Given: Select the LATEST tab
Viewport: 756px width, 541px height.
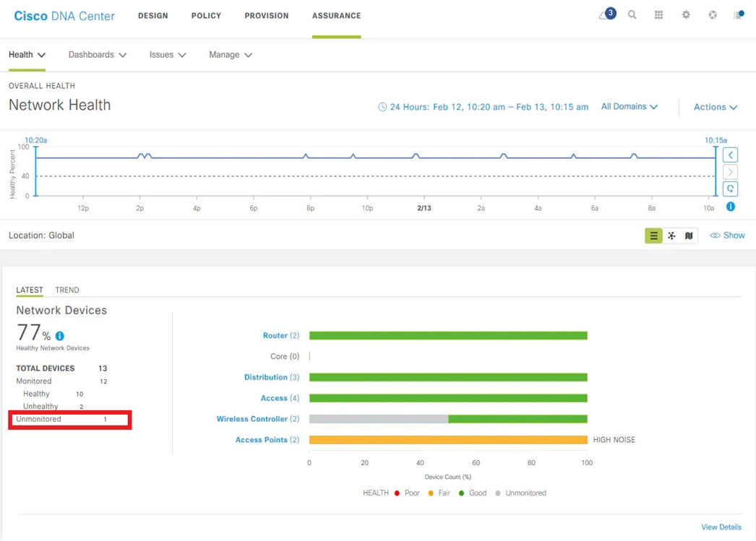Looking at the screenshot, I should tap(30, 290).
